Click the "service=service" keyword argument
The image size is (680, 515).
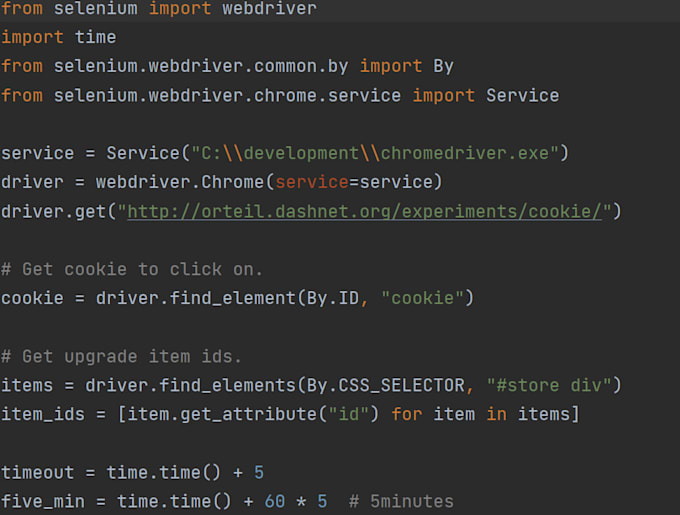(x=354, y=182)
